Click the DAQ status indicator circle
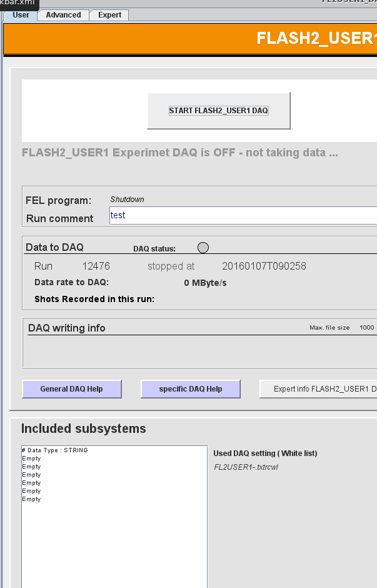This screenshot has height=588, width=377. click(x=203, y=248)
